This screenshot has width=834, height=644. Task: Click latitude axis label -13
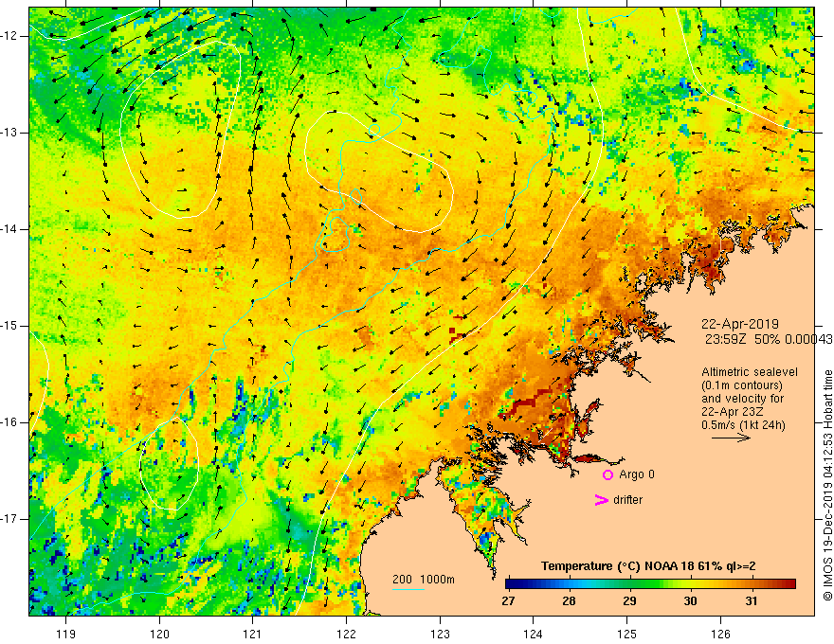(10, 133)
